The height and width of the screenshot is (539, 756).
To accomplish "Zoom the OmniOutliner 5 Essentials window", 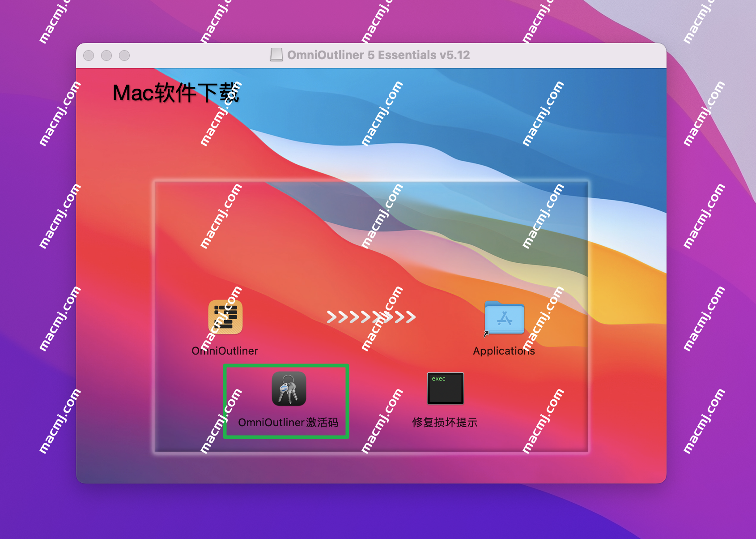I will [x=124, y=56].
